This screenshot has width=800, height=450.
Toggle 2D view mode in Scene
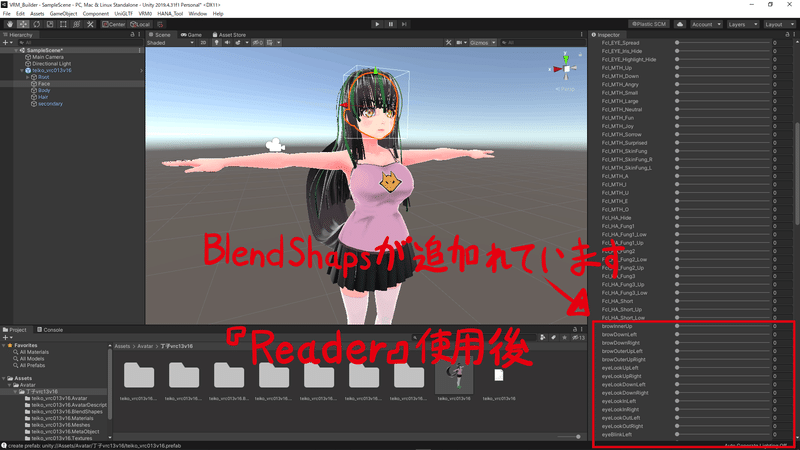203,43
